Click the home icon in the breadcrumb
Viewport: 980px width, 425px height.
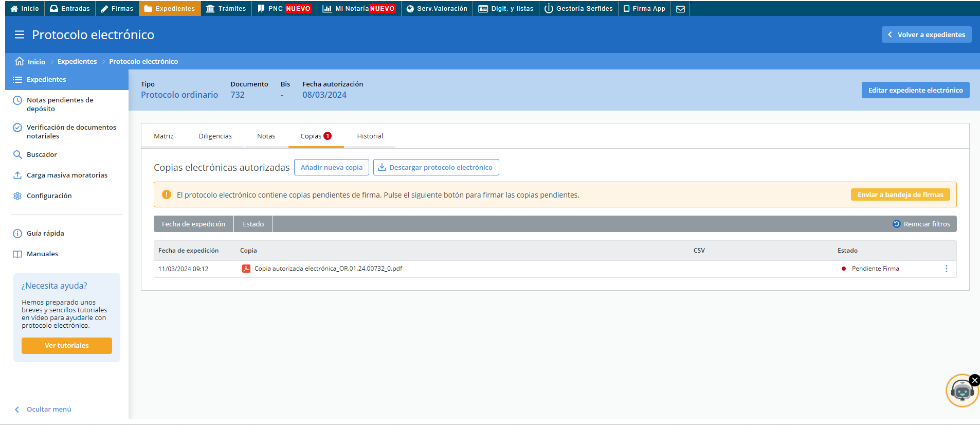click(x=20, y=61)
